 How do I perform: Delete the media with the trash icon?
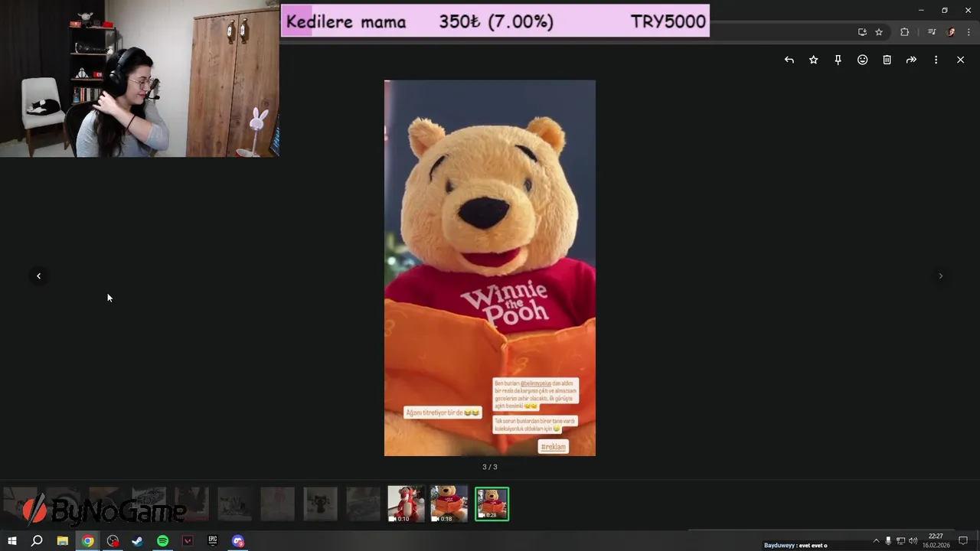tap(887, 60)
